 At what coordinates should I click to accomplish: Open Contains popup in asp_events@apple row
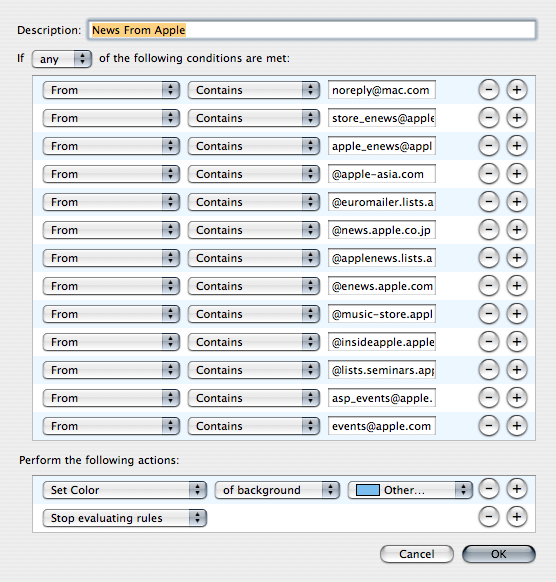[254, 398]
